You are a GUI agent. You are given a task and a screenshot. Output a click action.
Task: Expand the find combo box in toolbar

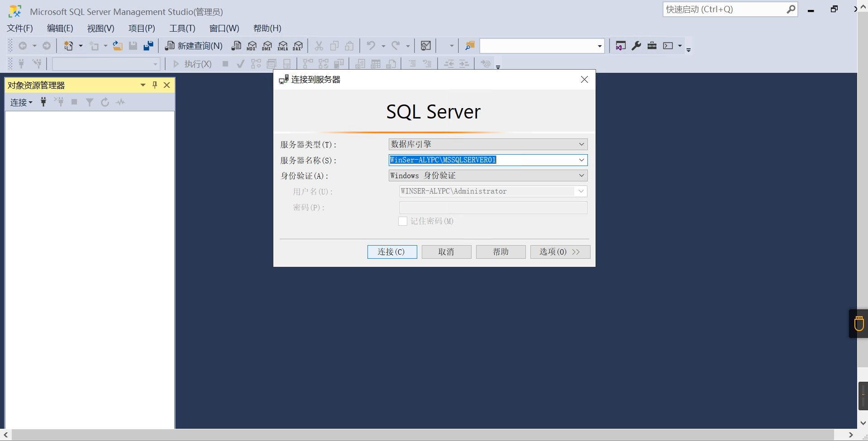pyautogui.click(x=600, y=46)
